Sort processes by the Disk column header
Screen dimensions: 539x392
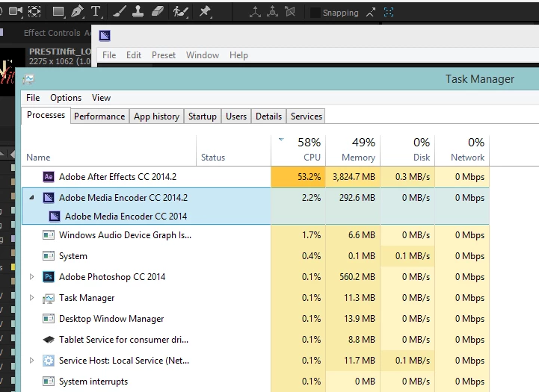pos(407,151)
